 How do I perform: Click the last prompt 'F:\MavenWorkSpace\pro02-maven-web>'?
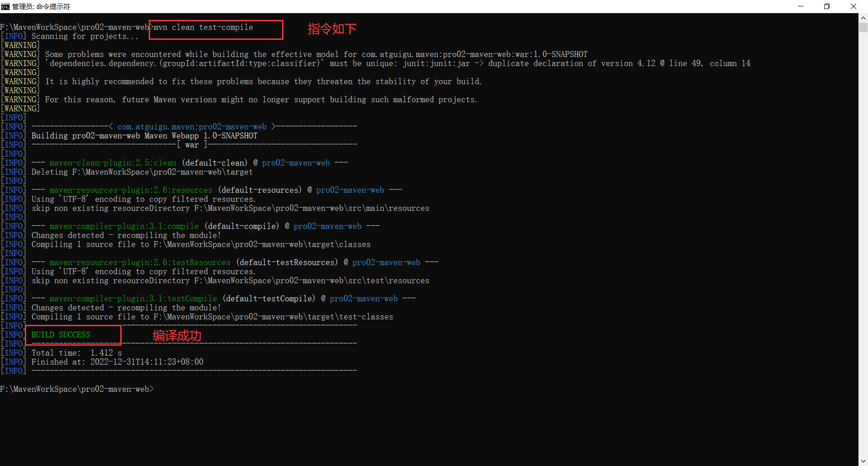point(77,389)
